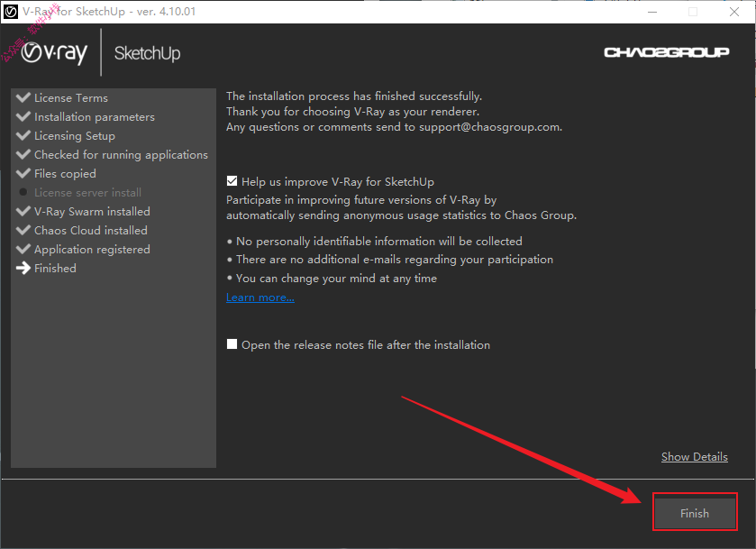
Task: Click checkmark beside Checked for running applications
Action: tap(23, 154)
